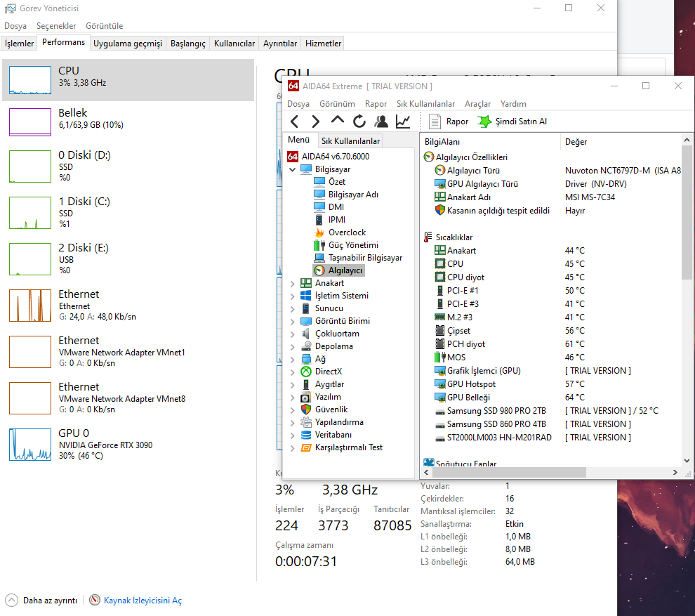Click the AIDA64 forward navigation arrow
The image size is (695, 616).
pyautogui.click(x=316, y=122)
